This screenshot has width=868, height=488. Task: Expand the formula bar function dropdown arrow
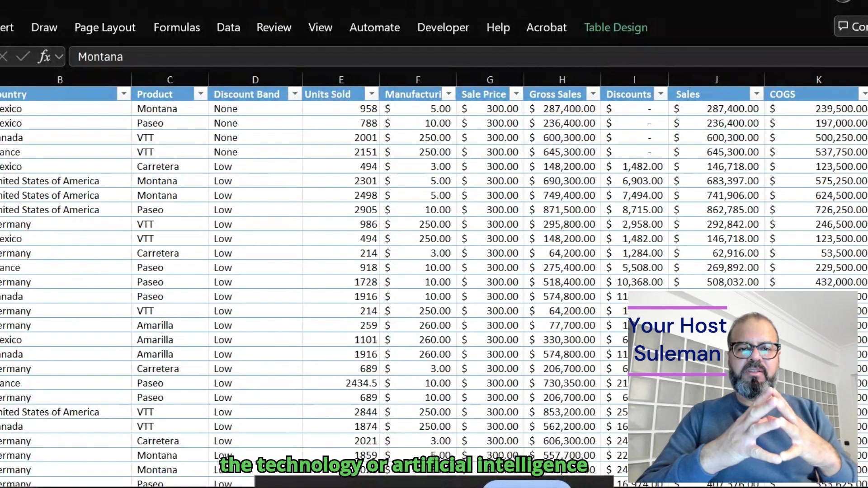[x=59, y=57]
